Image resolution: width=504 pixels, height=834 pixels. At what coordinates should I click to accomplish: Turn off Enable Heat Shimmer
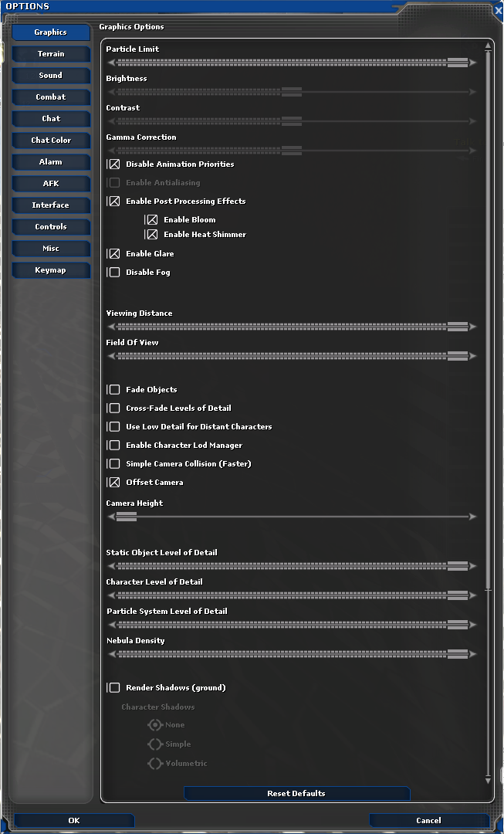(152, 235)
